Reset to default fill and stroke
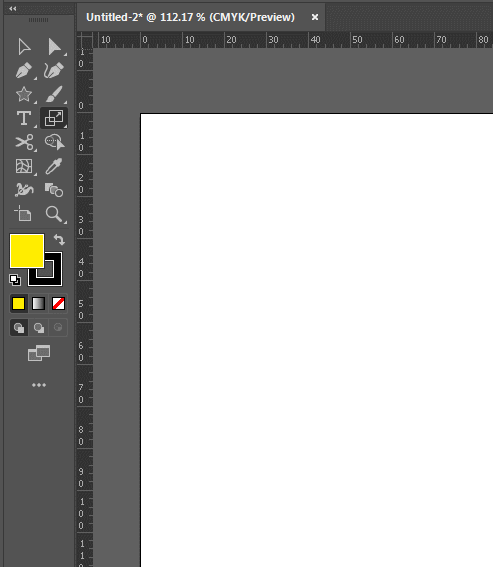This screenshot has width=493, height=567. 15,280
